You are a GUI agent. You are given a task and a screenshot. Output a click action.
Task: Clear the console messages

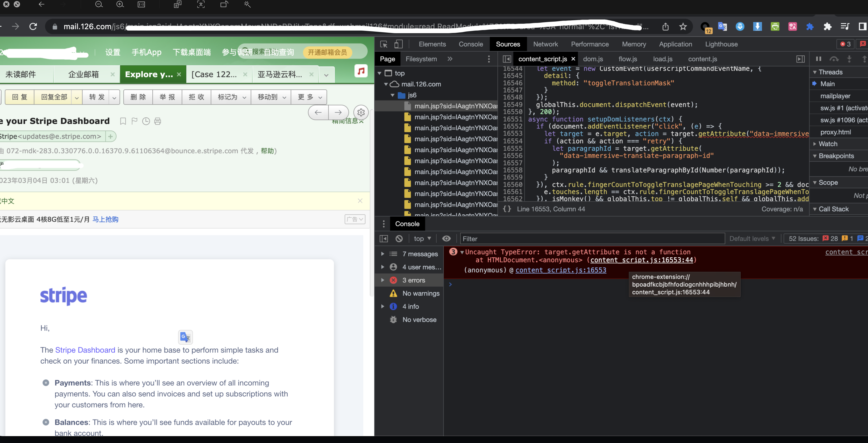399,239
